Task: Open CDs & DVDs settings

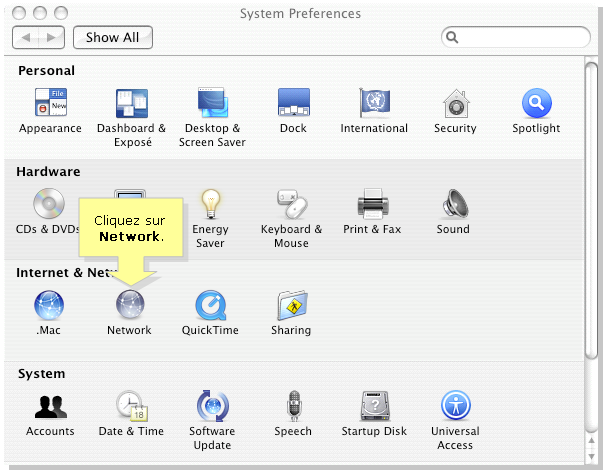Action: click(48, 205)
